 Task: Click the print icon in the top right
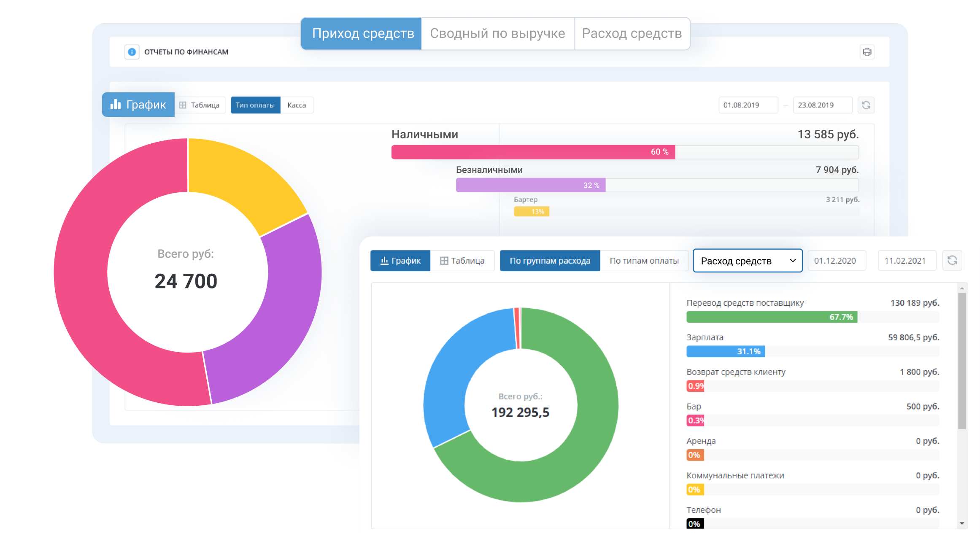point(867,52)
